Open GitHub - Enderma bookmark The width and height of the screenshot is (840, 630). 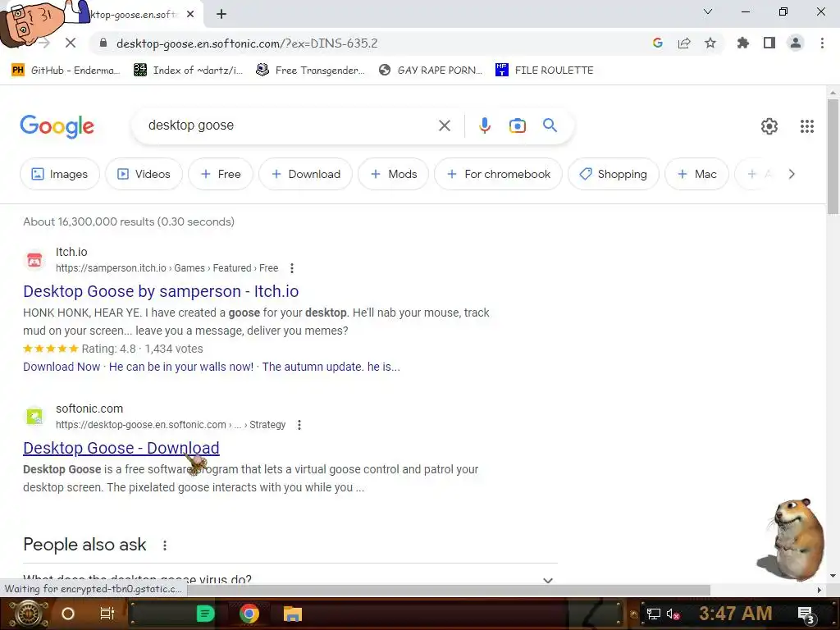click(66, 71)
